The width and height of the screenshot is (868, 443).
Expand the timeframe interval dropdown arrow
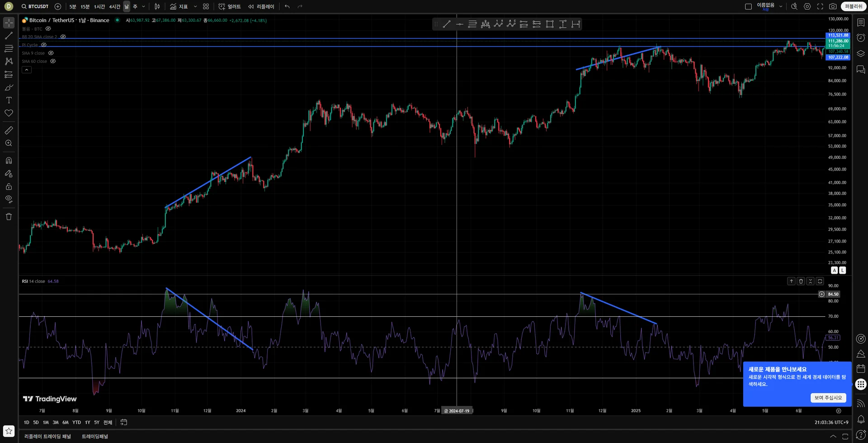coord(143,6)
